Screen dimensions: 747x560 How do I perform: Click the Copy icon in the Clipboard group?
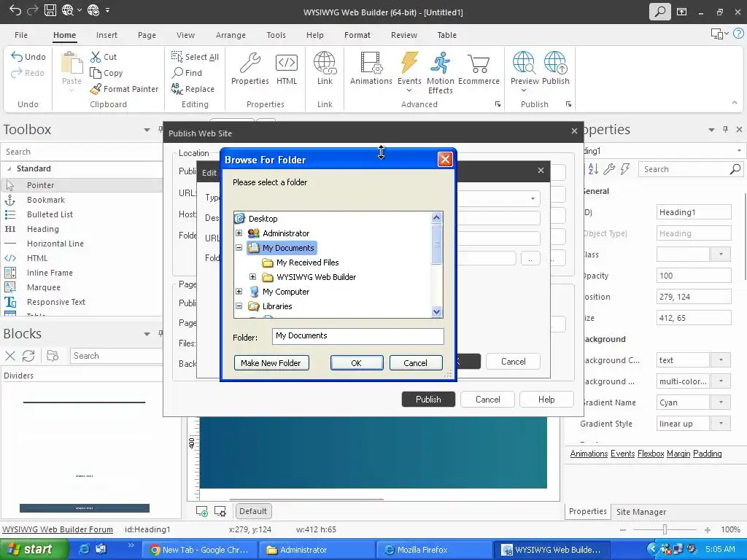pyautogui.click(x=96, y=73)
